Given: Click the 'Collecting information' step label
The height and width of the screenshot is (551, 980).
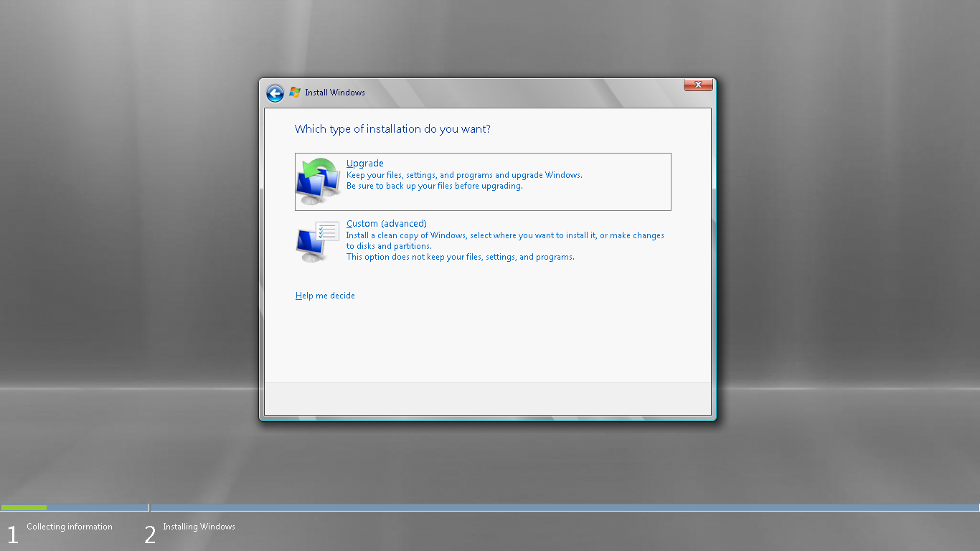Looking at the screenshot, I should [70, 527].
